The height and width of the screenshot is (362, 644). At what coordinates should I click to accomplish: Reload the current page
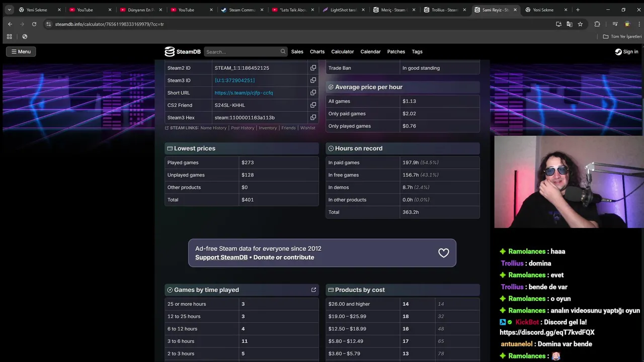point(34,24)
